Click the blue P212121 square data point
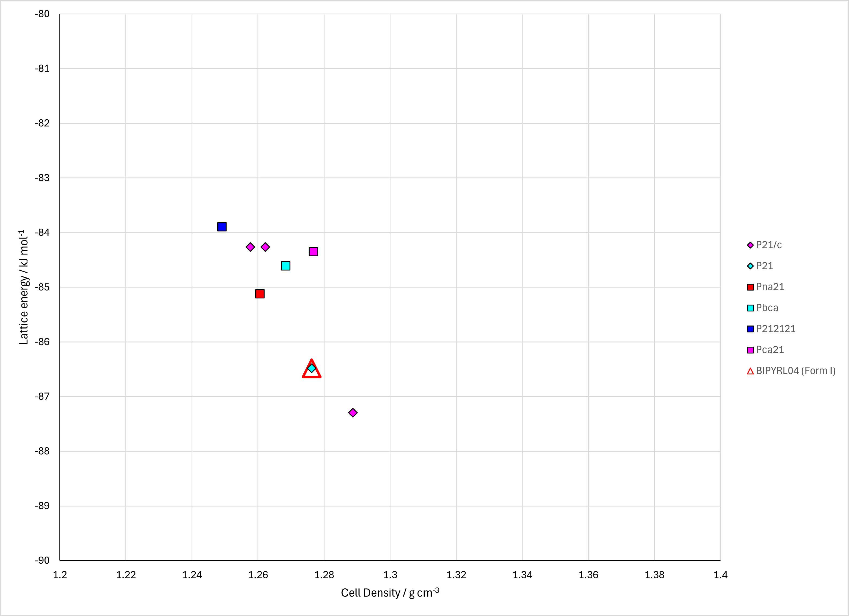Viewport: 849px width, 616px height. (222, 227)
